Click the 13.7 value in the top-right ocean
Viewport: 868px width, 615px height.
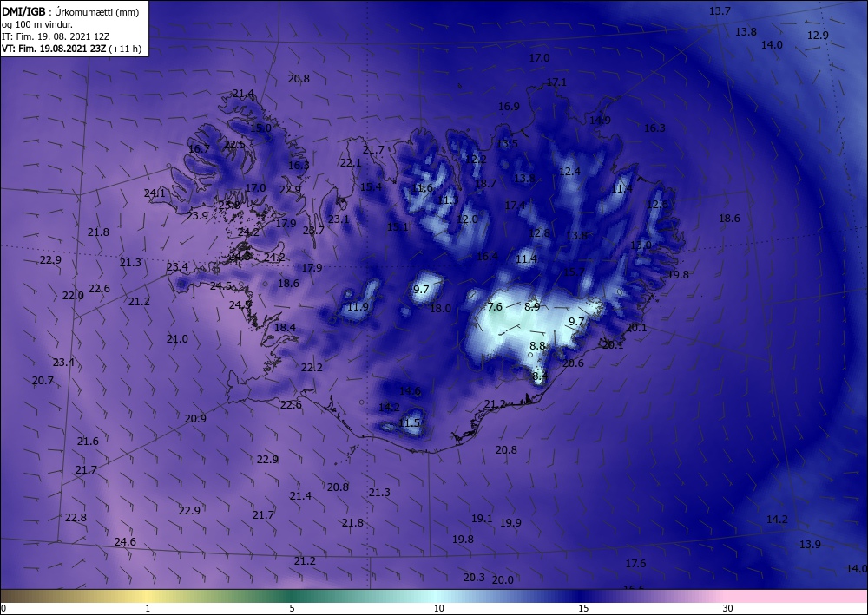coord(720,11)
